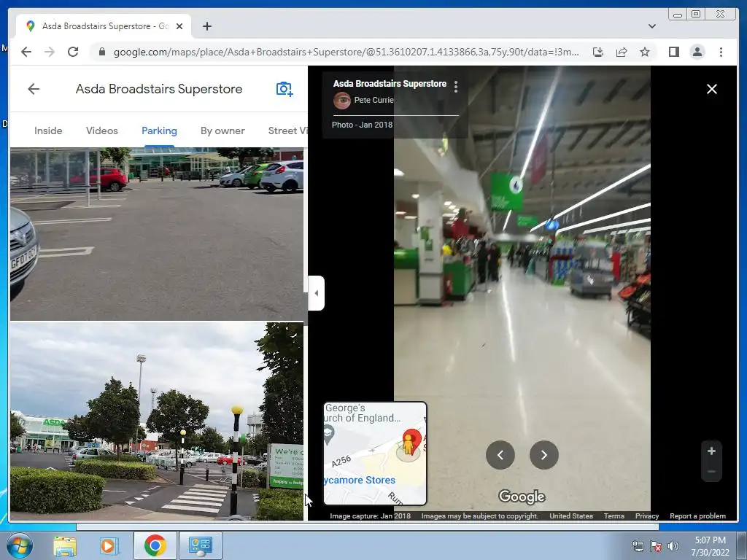Switch to the Videos tab

102,131
